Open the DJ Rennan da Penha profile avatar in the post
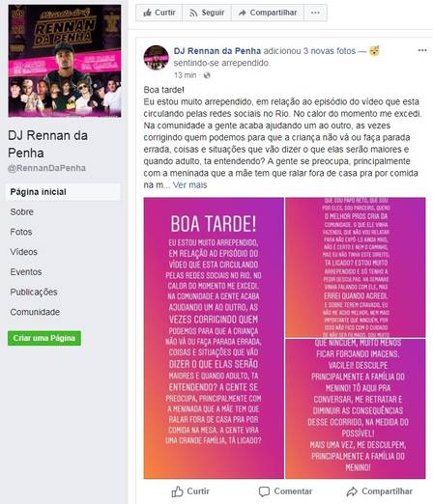433x504 pixels. point(156,58)
